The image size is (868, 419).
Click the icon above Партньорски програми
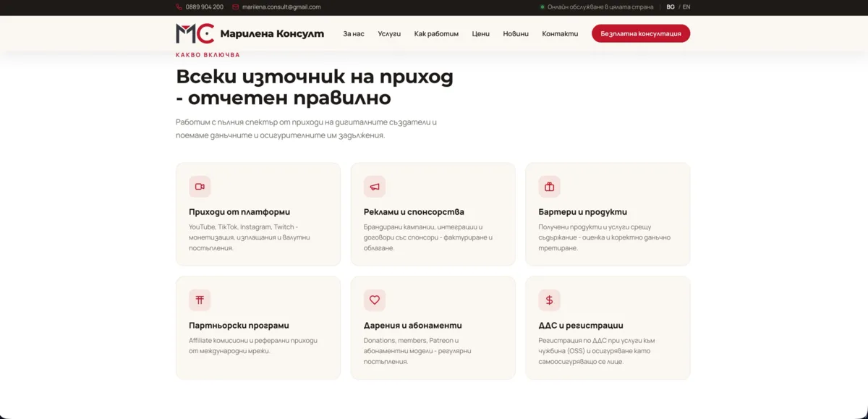point(200,300)
